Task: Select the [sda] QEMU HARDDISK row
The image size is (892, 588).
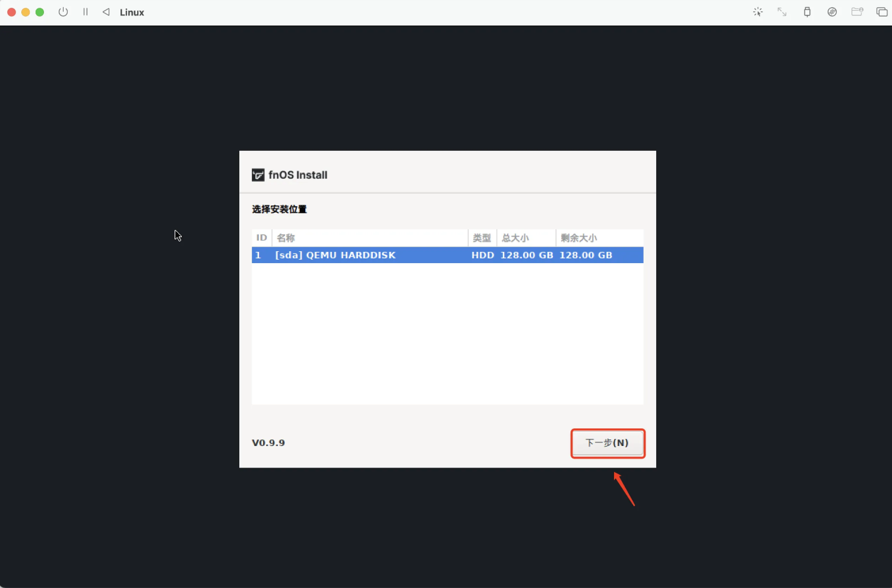Action: coord(448,255)
